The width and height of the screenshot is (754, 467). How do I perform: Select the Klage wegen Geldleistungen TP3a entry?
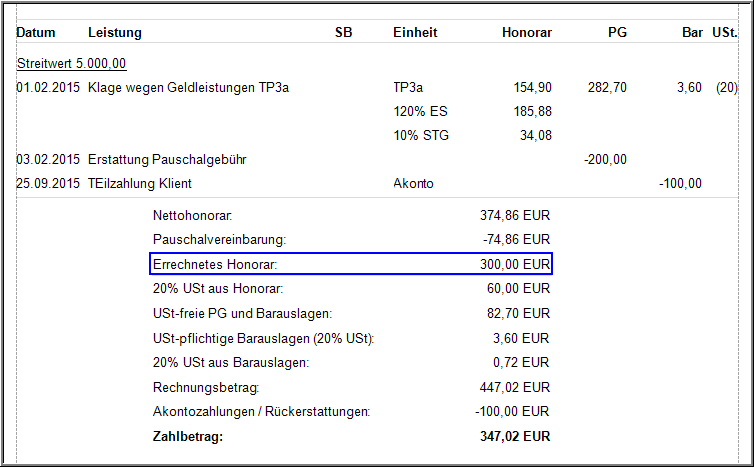[x=189, y=88]
